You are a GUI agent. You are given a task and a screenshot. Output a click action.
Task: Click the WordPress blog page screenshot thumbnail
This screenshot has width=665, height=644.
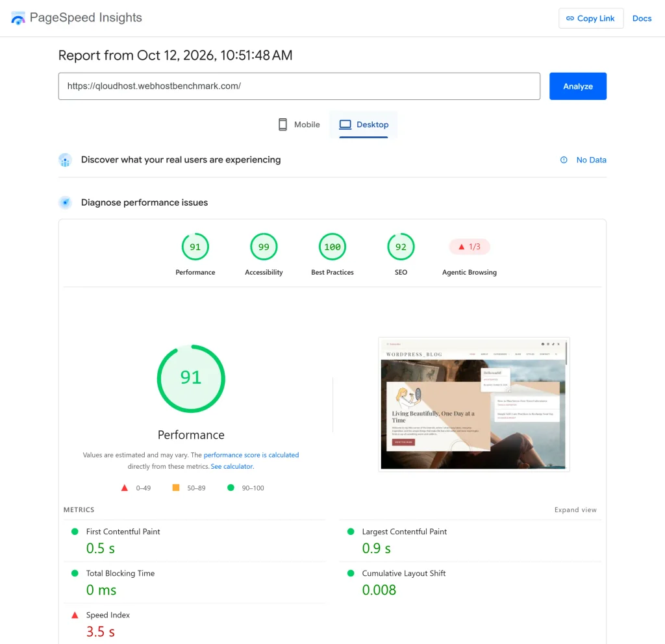coord(473,404)
